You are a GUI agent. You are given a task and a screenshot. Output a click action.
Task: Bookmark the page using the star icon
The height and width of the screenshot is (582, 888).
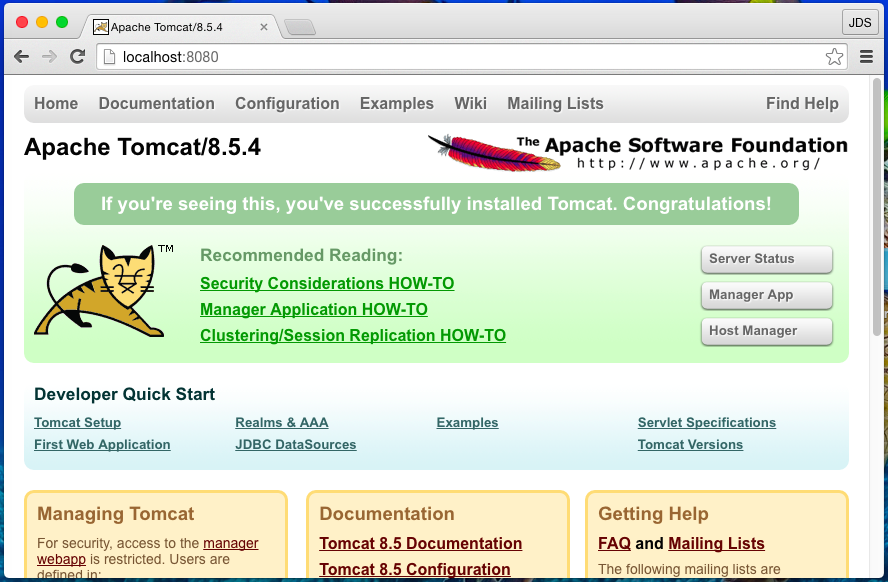coord(835,57)
